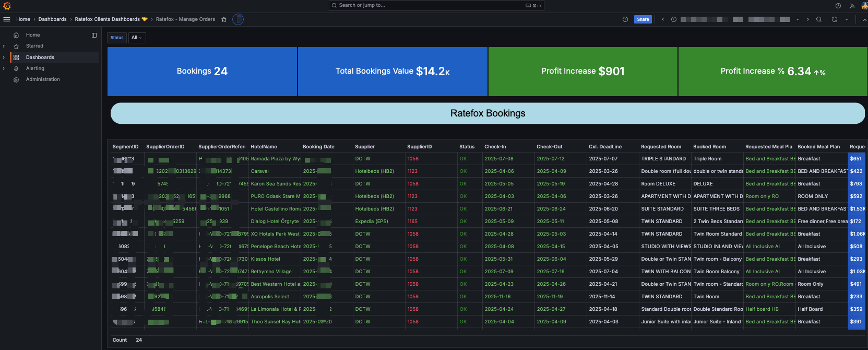
Task: Refresh the dashboard
Action: pyautogui.click(x=835, y=19)
